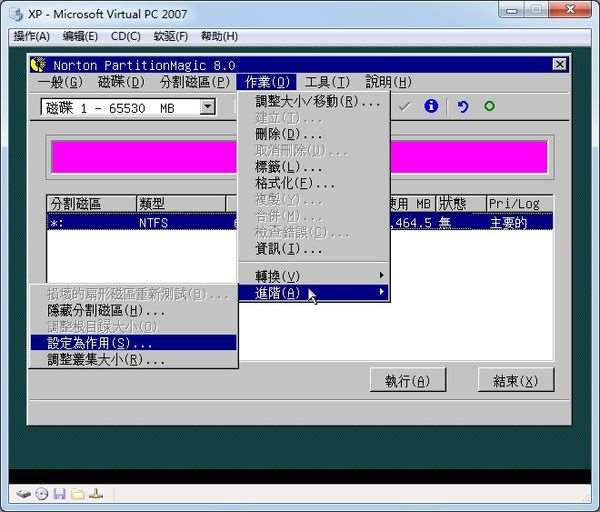
Task: Open the 一般(G) menu
Action: pyautogui.click(x=60, y=82)
